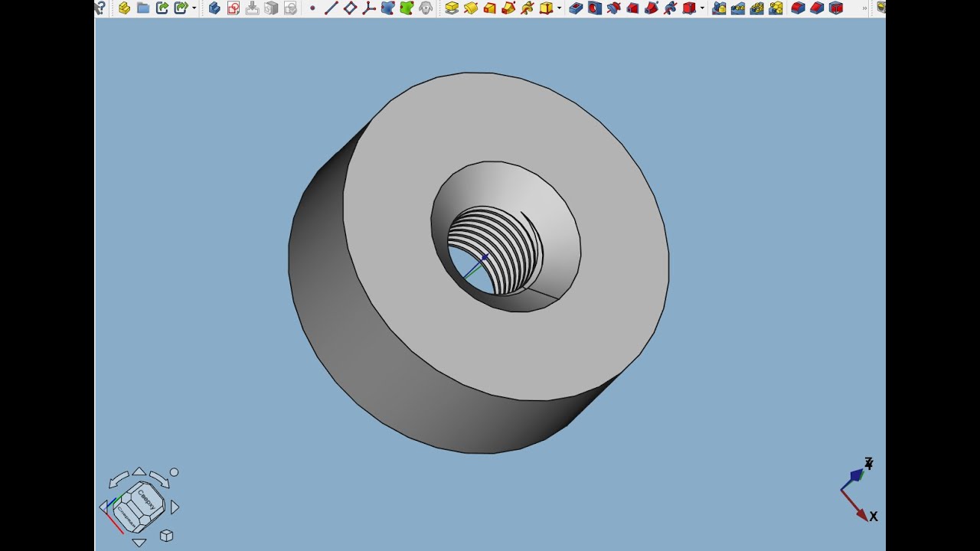The width and height of the screenshot is (980, 551).
Task: Activate the What's This help pointer
Action: (100, 8)
